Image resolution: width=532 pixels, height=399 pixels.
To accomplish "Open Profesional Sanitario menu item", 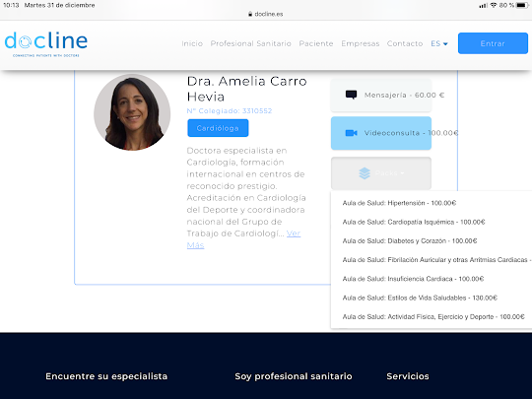I will (x=251, y=43).
